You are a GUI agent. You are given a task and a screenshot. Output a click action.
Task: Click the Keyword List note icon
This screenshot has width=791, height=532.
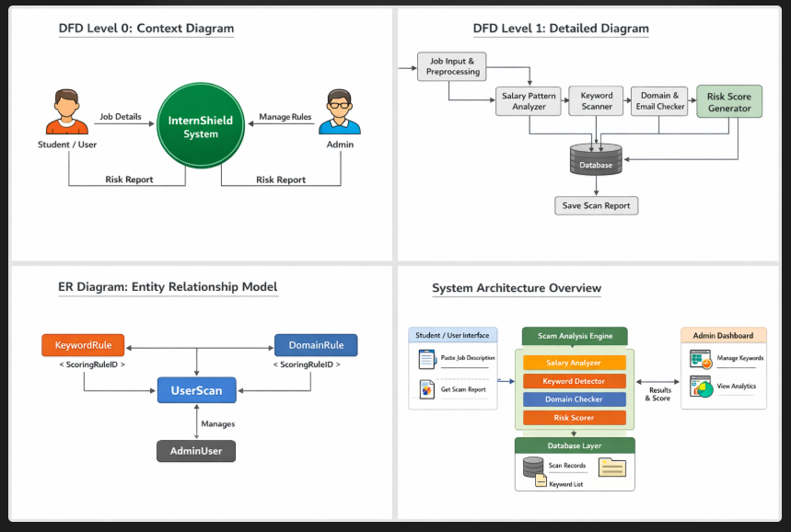[x=541, y=481]
